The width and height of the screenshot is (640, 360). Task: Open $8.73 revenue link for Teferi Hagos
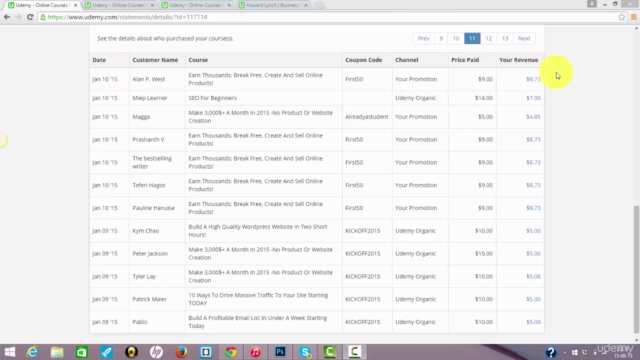click(x=533, y=185)
